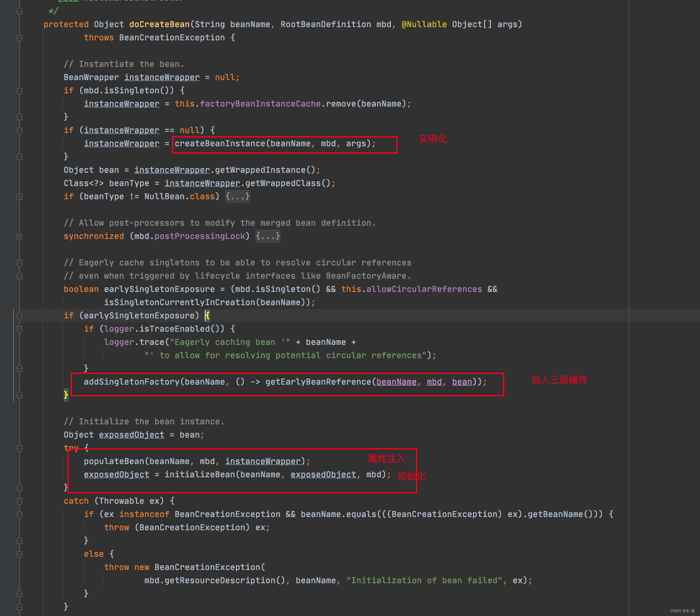
Task: Click the '// Instantiate the bean.' comment
Action: (x=124, y=64)
